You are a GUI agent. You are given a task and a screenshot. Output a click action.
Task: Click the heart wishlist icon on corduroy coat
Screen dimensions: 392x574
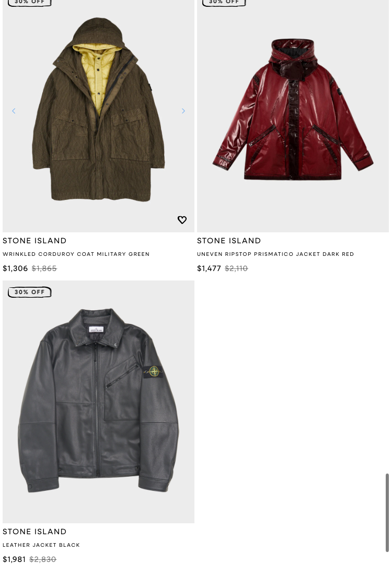coord(182,220)
